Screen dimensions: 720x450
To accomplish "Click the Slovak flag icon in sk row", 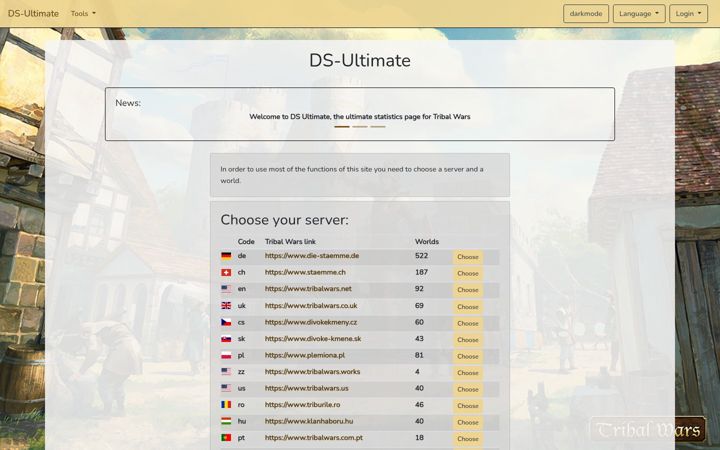I will click(x=226, y=339).
